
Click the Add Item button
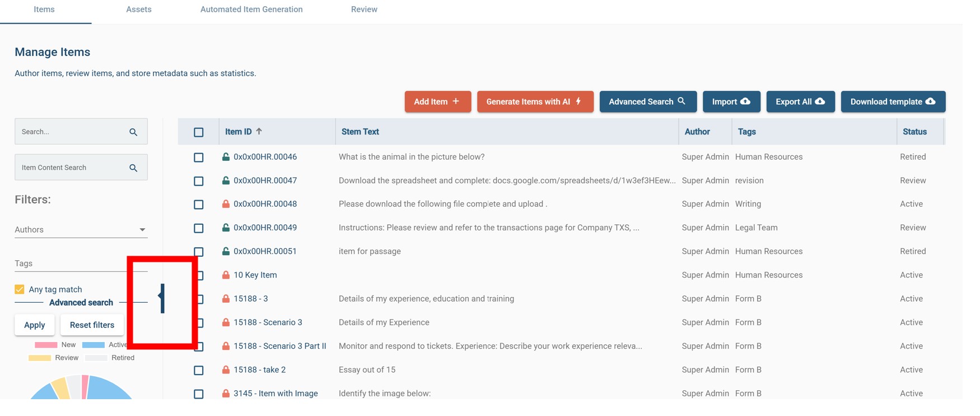(438, 101)
